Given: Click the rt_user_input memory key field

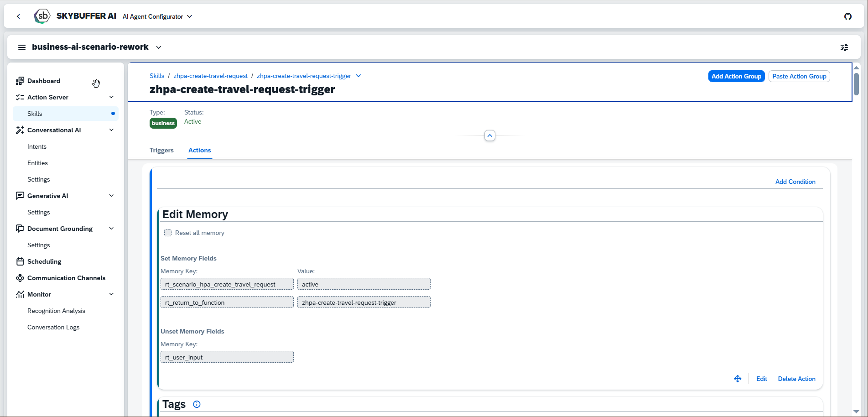Looking at the screenshot, I should pos(227,357).
